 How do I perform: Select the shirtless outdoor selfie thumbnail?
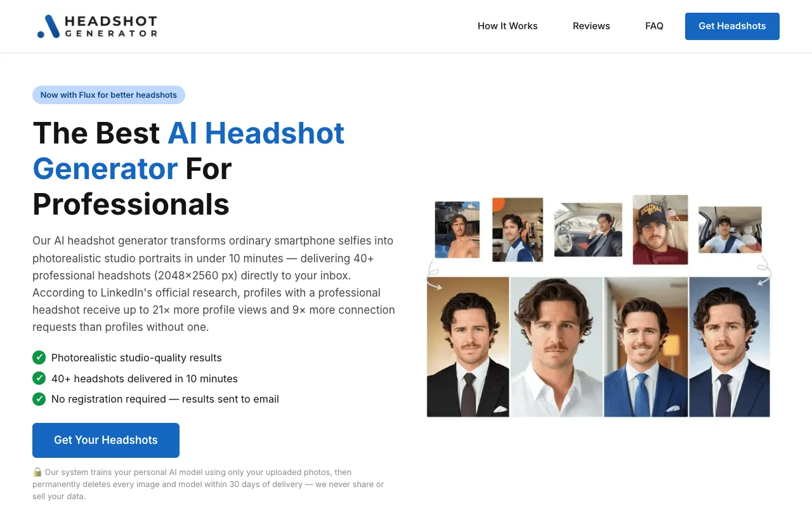(457, 230)
